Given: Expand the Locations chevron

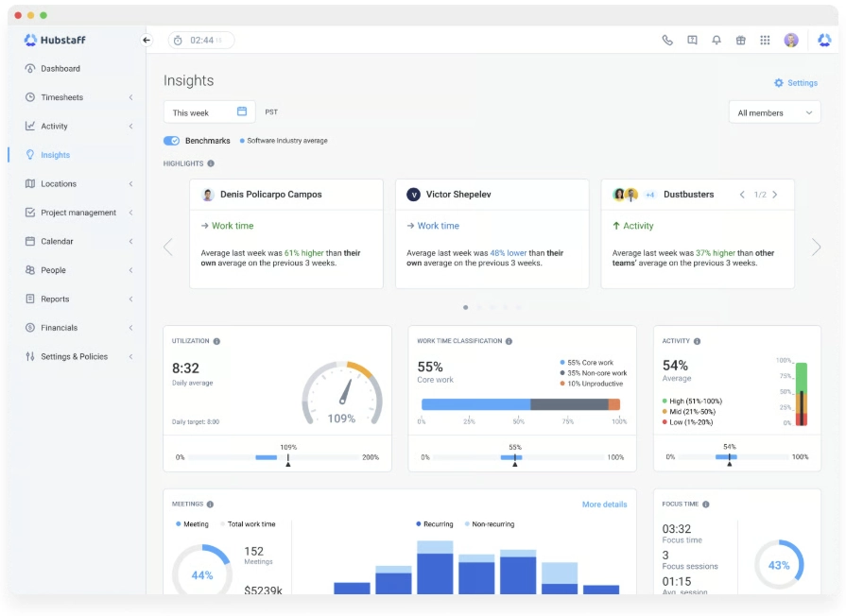Looking at the screenshot, I should tap(130, 184).
